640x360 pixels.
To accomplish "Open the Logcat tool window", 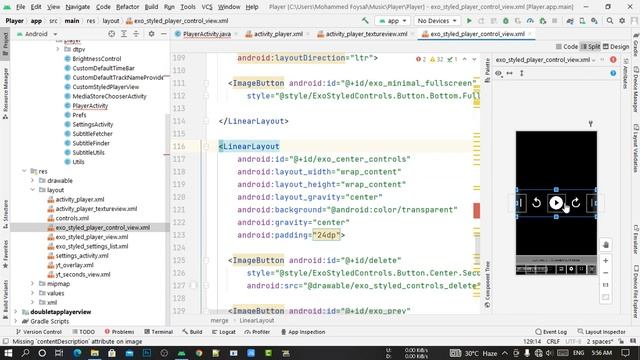I will point(224,332).
